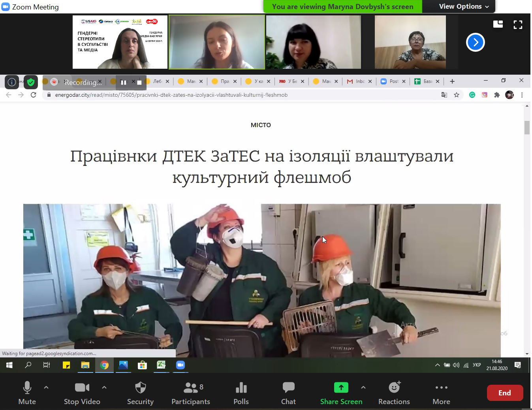
Task: Stop Video camera toggle
Action: pos(82,393)
